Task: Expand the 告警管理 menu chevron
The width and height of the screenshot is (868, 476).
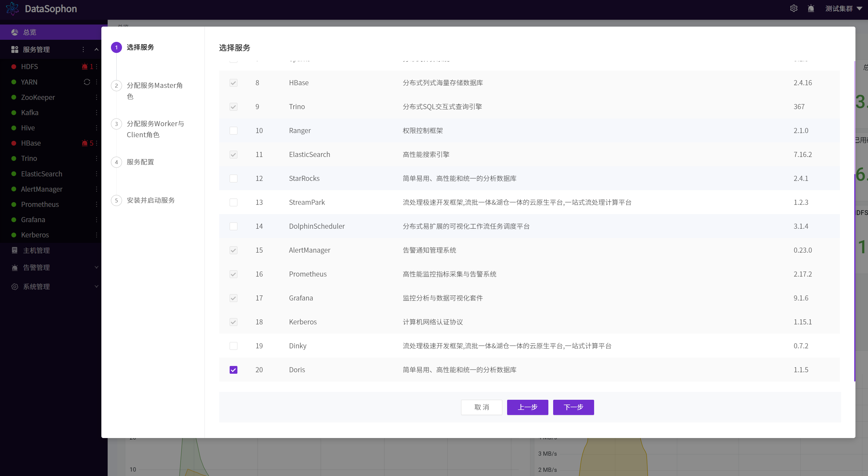Action: pos(96,268)
